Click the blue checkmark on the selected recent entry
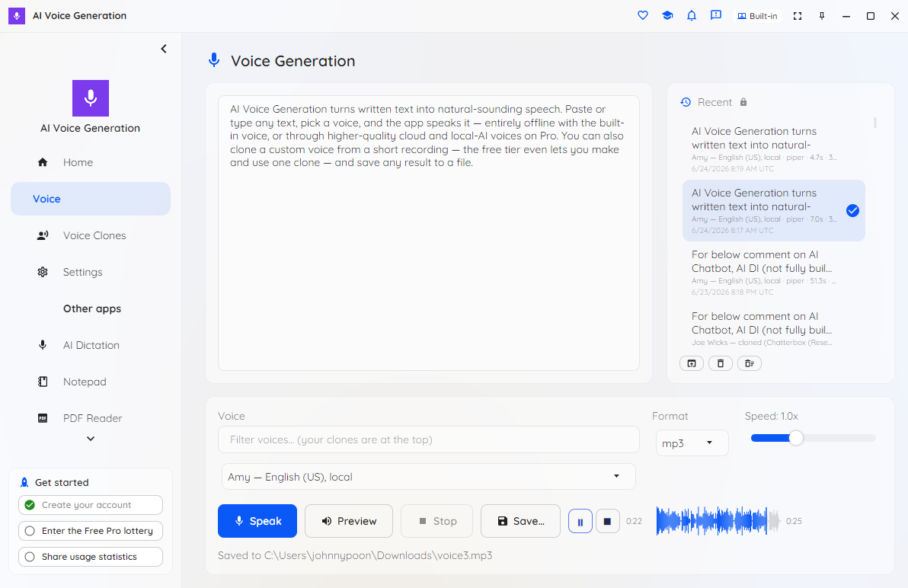The image size is (908, 588). pyautogui.click(x=852, y=211)
